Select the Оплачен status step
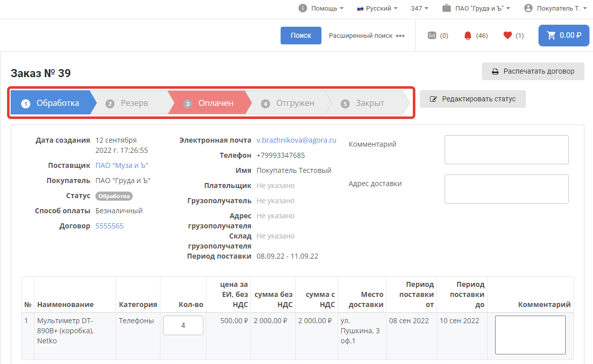Image resolution: width=593 pixels, height=364 pixels. [209, 103]
